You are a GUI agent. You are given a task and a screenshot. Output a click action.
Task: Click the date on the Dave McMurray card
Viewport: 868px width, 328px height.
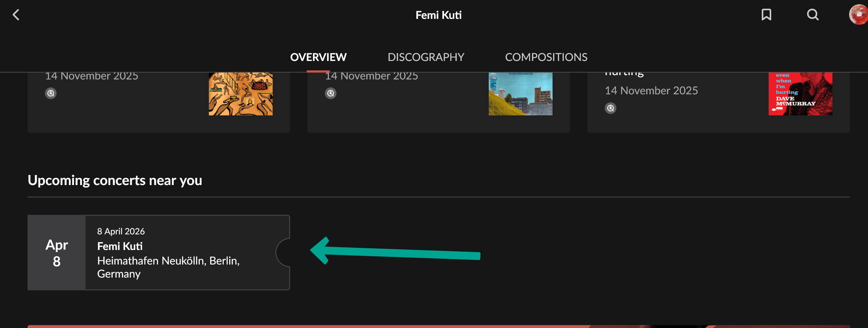coord(651,90)
